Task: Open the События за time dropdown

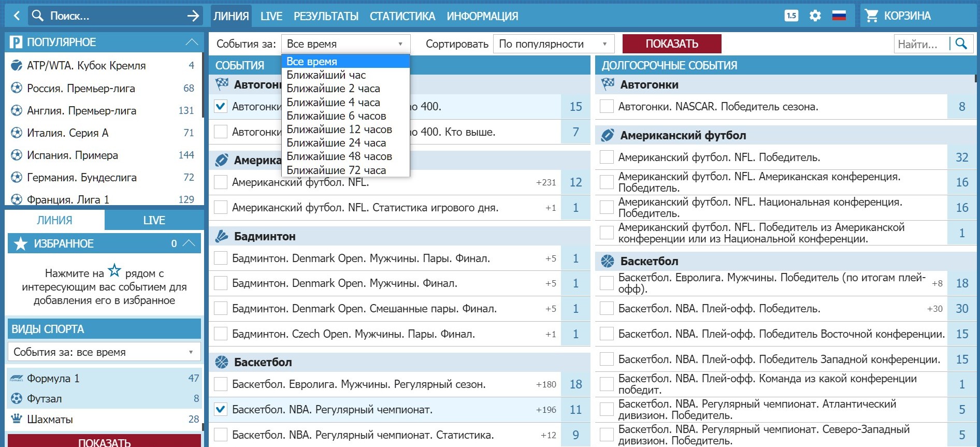Action: [x=345, y=44]
